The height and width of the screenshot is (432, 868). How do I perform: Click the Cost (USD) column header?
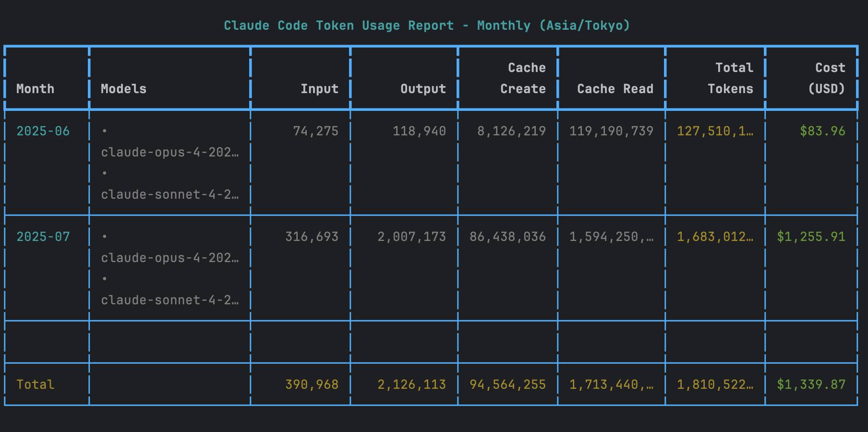[x=826, y=78]
